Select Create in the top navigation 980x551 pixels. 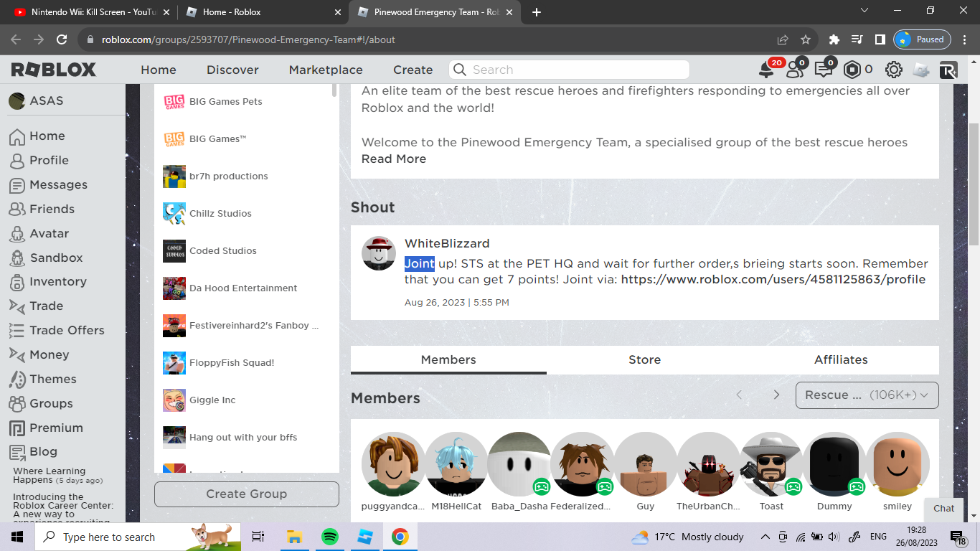click(413, 70)
